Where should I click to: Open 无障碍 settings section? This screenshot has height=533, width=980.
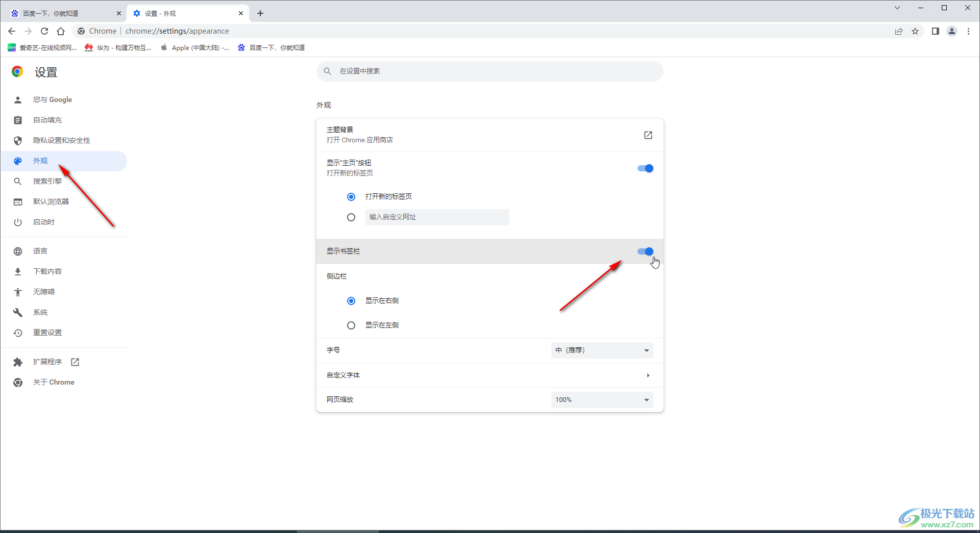tap(64, 292)
